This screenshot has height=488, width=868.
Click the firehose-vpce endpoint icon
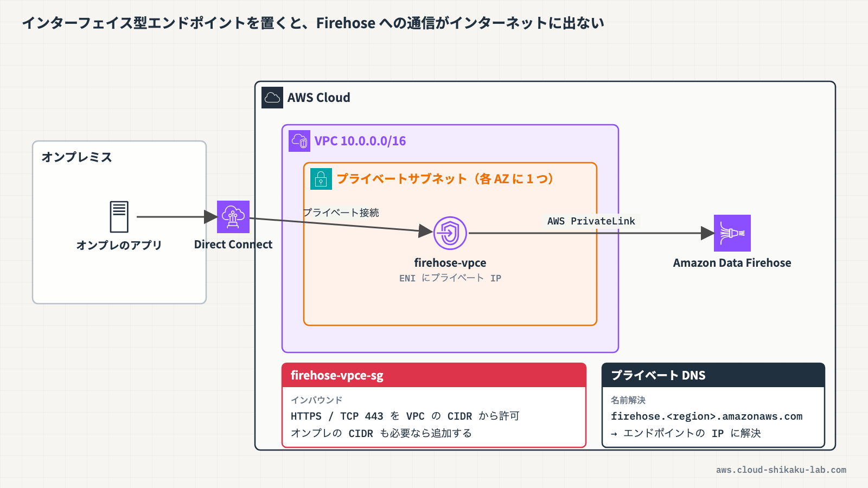point(450,233)
